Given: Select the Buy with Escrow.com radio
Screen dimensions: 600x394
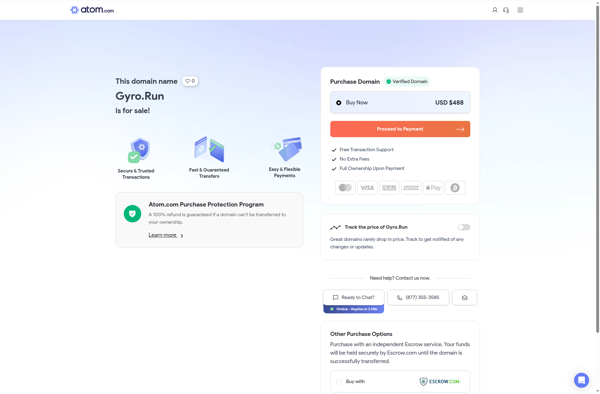Looking at the screenshot, I should (x=339, y=382).
